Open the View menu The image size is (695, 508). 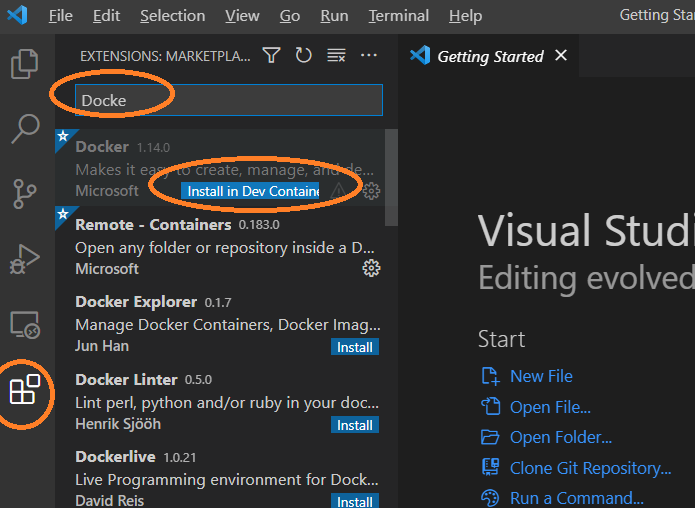coord(242,16)
